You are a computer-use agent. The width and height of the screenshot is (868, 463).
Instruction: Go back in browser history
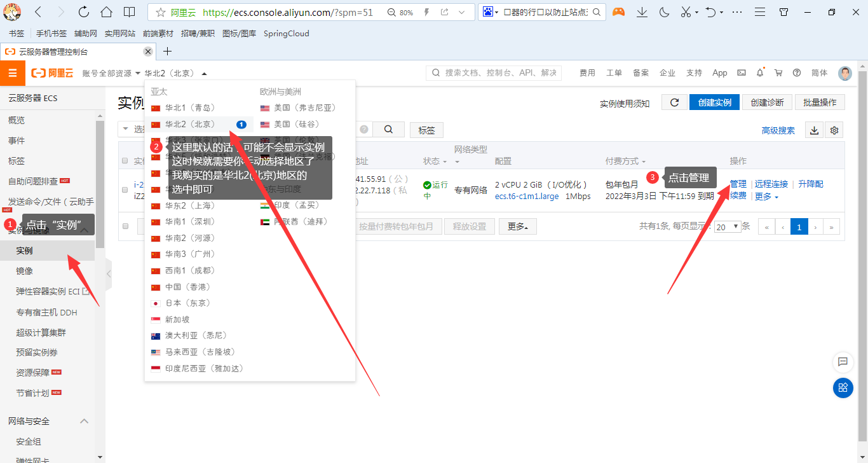pyautogui.click(x=38, y=12)
